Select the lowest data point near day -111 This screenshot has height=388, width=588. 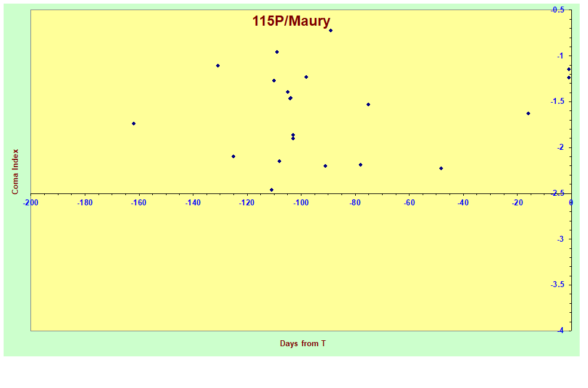click(x=272, y=190)
